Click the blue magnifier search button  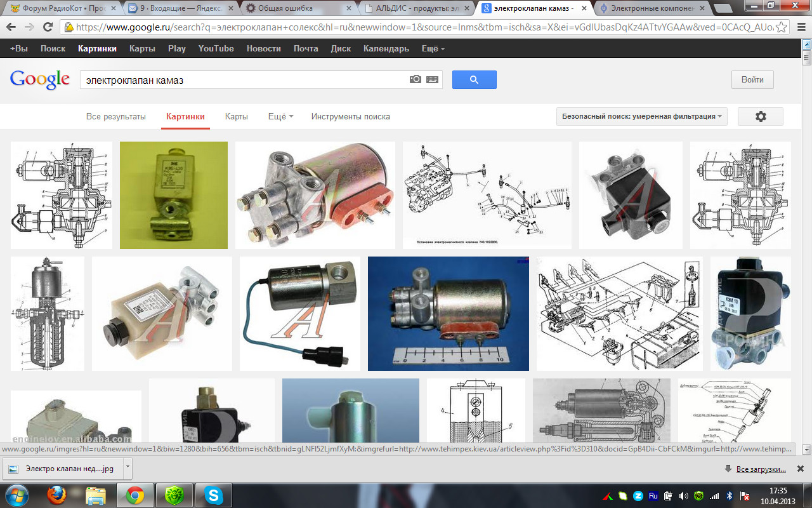[x=474, y=79]
